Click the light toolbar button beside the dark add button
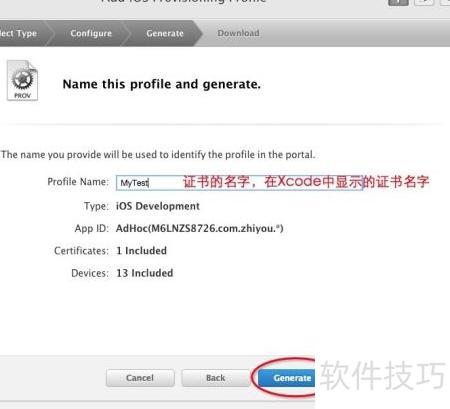 424,2
